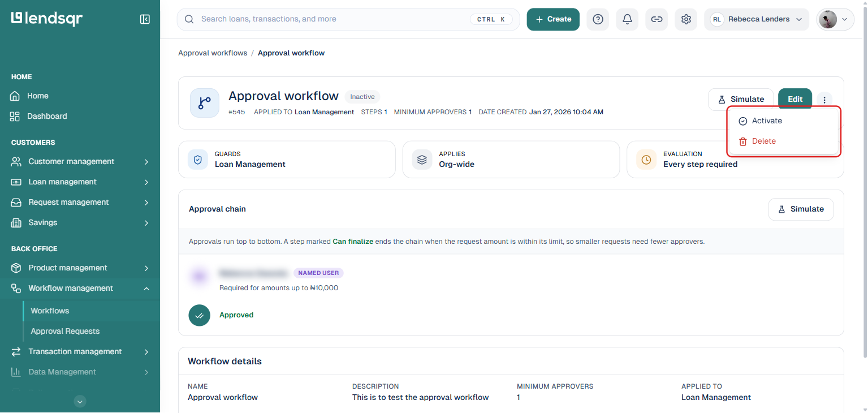Expand Customer management chevron
Viewport: 868px width, 413px height.
click(x=146, y=162)
